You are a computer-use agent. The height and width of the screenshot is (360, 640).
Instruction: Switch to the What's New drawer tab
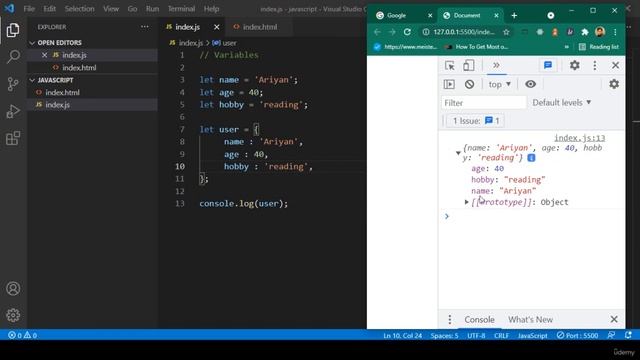pyautogui.click(x=530, y=320)
